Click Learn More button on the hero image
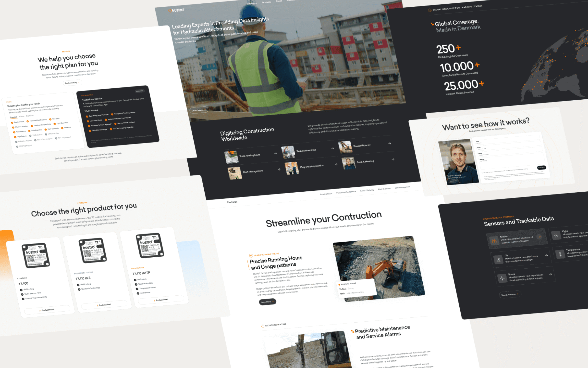Viewport: 588px width, 368px height. click(199, 110)
